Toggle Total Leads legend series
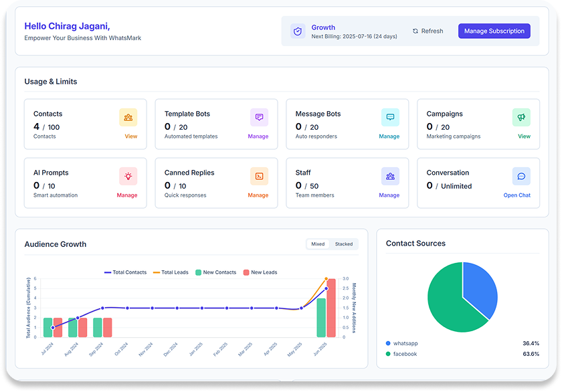This screenshot has height=392, width=562. tap(171, 272)
